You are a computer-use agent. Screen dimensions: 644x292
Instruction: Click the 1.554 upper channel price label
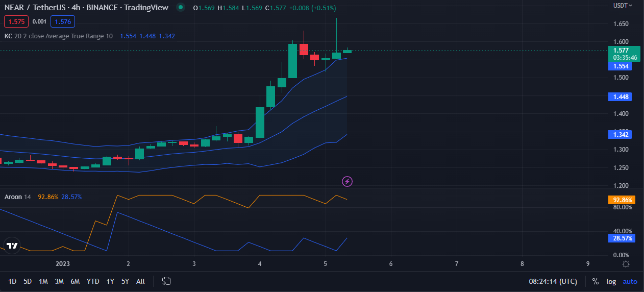pos(621,66)
